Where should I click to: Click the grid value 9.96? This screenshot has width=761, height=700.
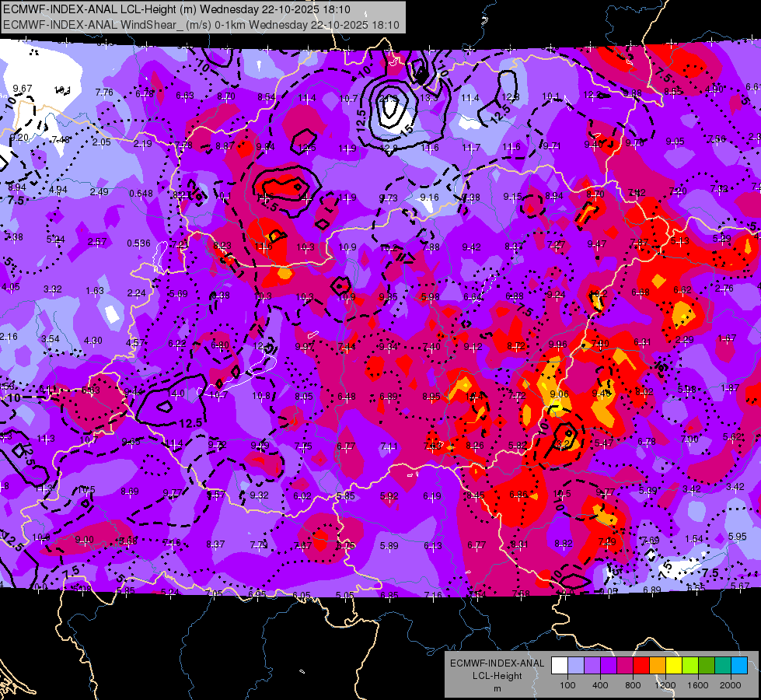pos(557,344)
